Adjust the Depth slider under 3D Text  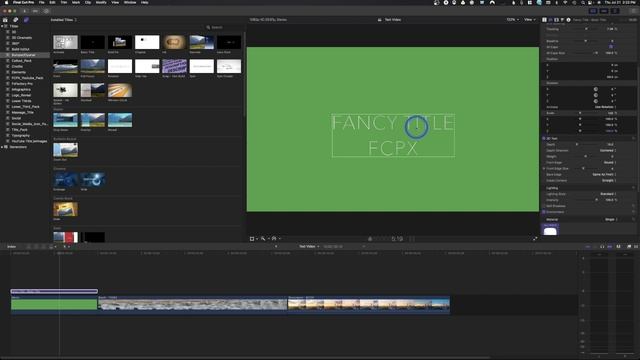click(577, 144)
